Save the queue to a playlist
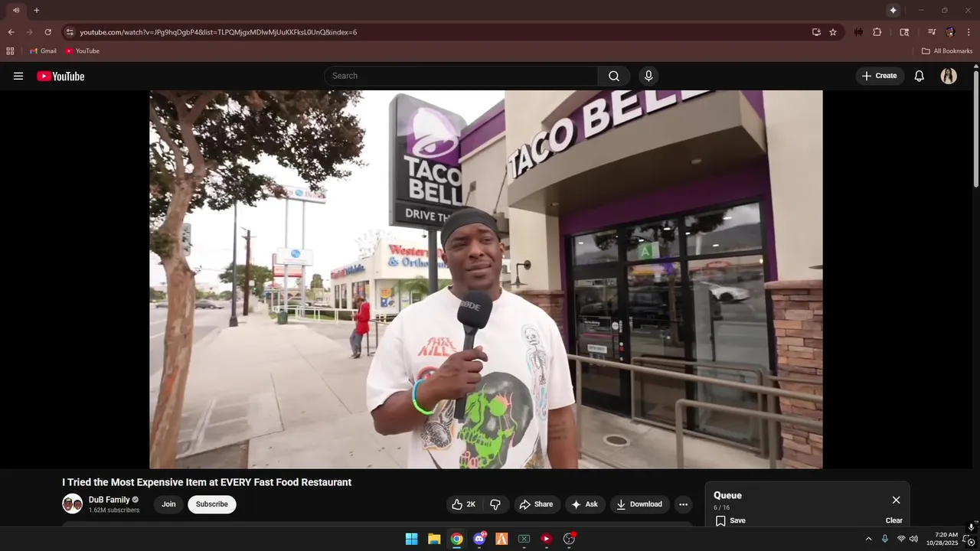 730,520
